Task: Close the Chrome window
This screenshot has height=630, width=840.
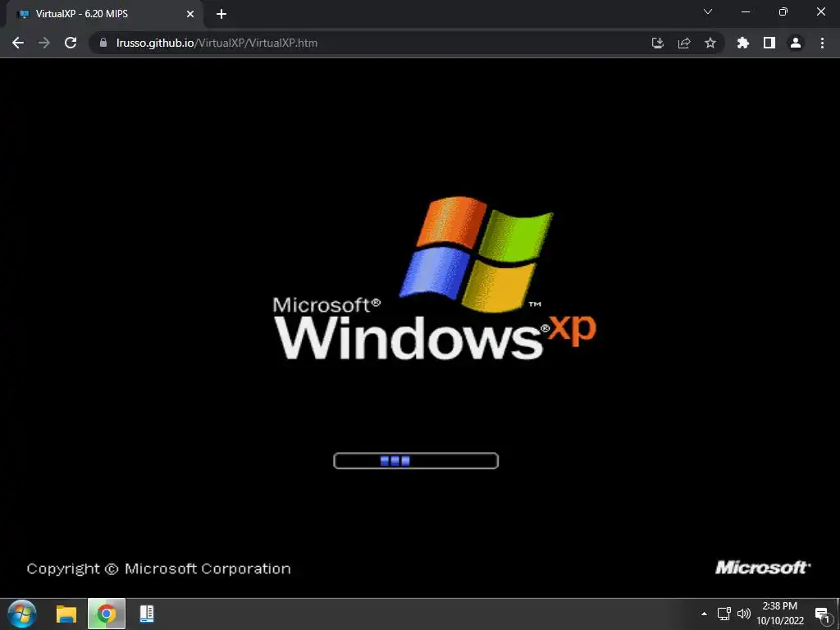Action: click(x=820, y=11)
